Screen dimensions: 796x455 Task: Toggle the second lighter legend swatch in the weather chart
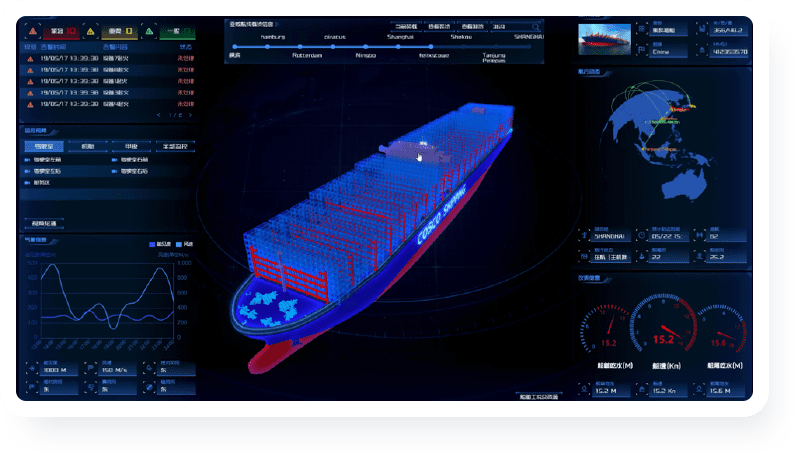(179, 244)
